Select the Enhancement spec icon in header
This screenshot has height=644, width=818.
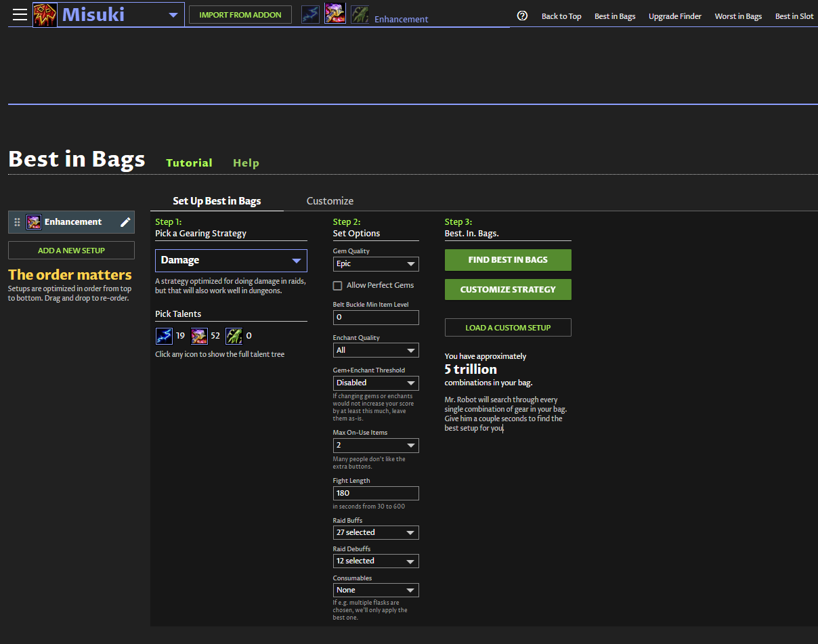[x=335, y=14]
